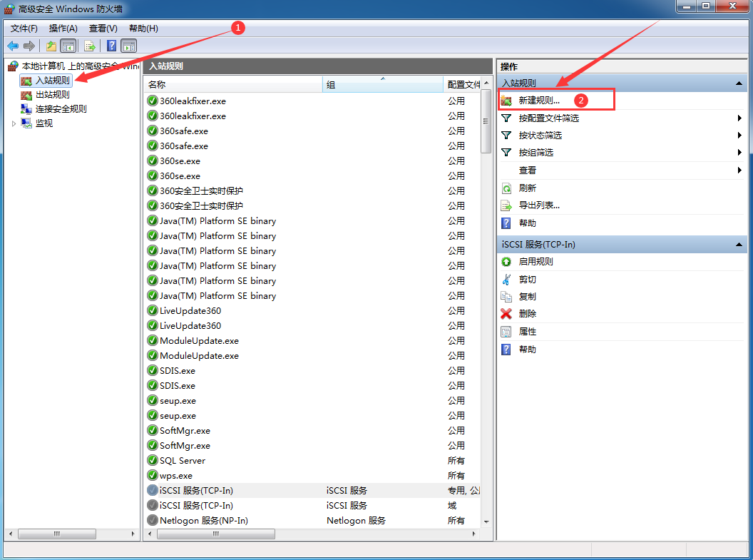Screen dimensions: 753x560
Task: Select 监视 node in the tree
Action: click(x=43, y=123)
